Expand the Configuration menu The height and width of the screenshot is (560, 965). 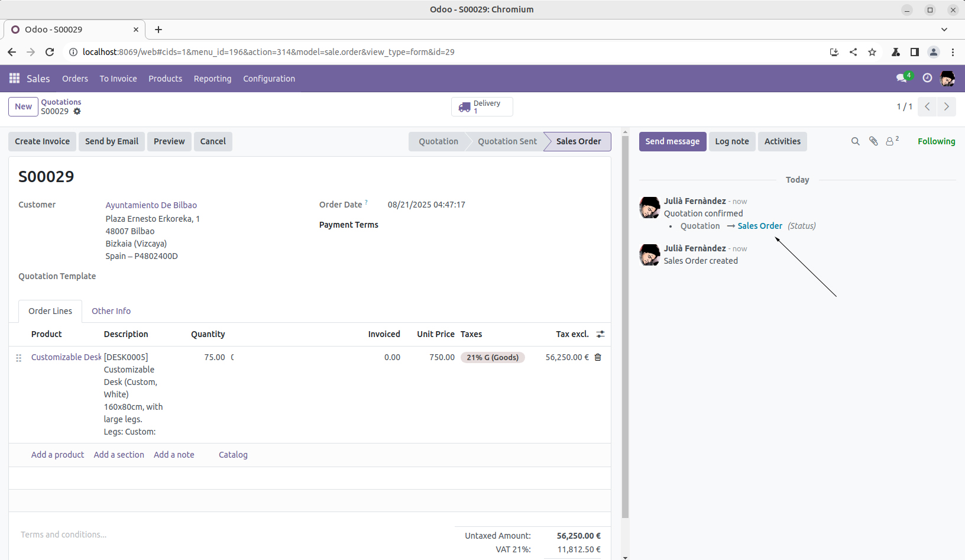coord(269,79)
